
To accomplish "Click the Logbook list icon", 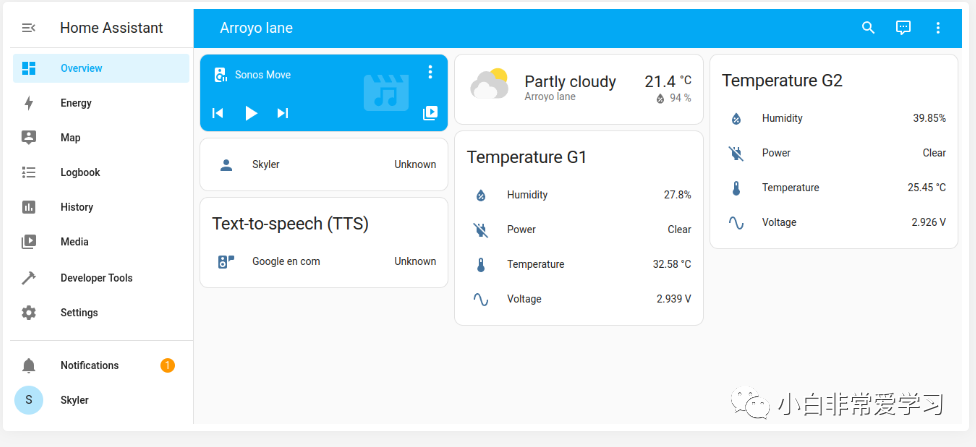I will (29, 172).
